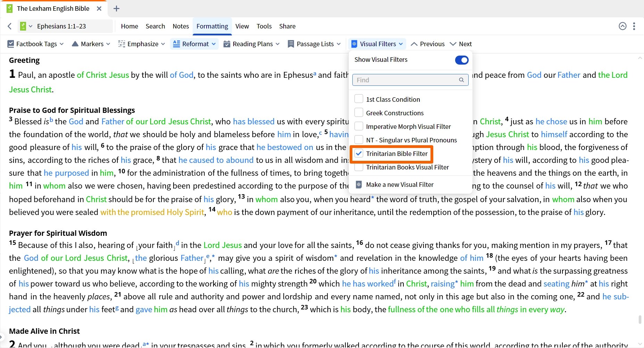This screenshot has height=348, width=644.
Task: Enable Imperative Morph Visual Filter checkbox
Action: tap(359, 126)
